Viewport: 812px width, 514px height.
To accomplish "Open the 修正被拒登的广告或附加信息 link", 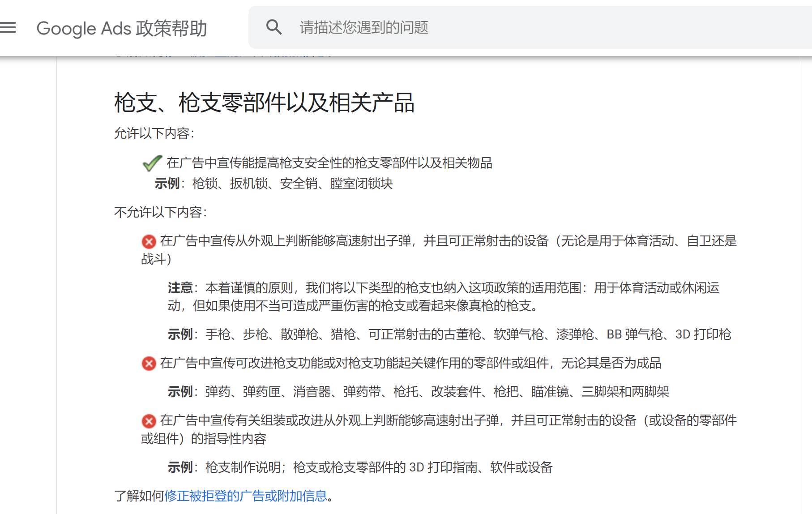I will click(246, 496).
